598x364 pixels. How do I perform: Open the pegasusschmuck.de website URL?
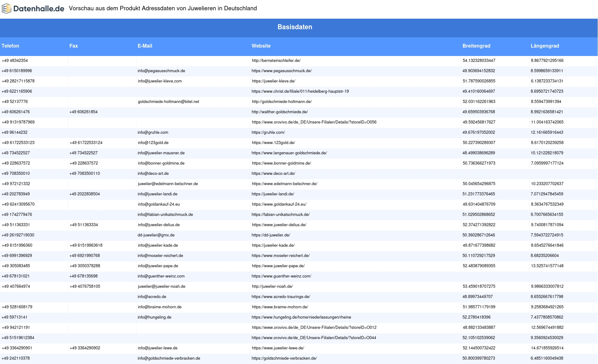[282, 71]
